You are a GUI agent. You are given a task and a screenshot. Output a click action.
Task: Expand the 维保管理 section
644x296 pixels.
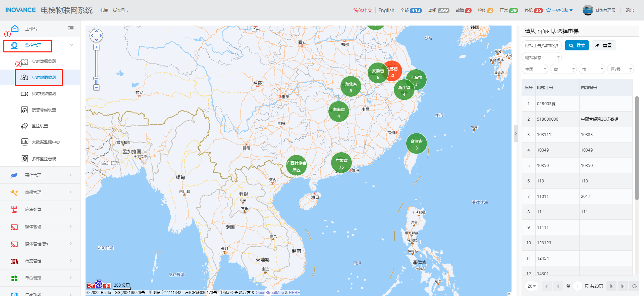[x=40, y=192]
